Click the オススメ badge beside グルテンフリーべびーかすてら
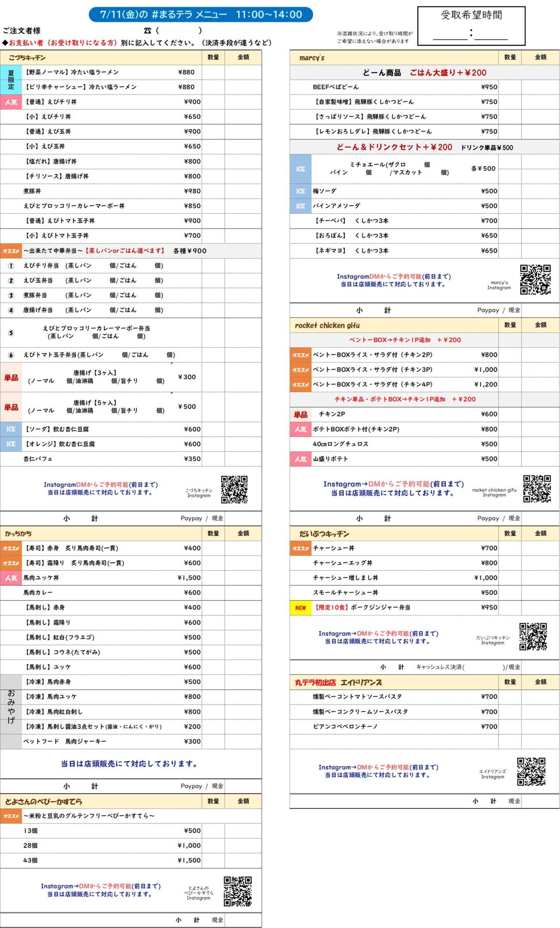This screenshot has width=560, height=928. [11, 816]
